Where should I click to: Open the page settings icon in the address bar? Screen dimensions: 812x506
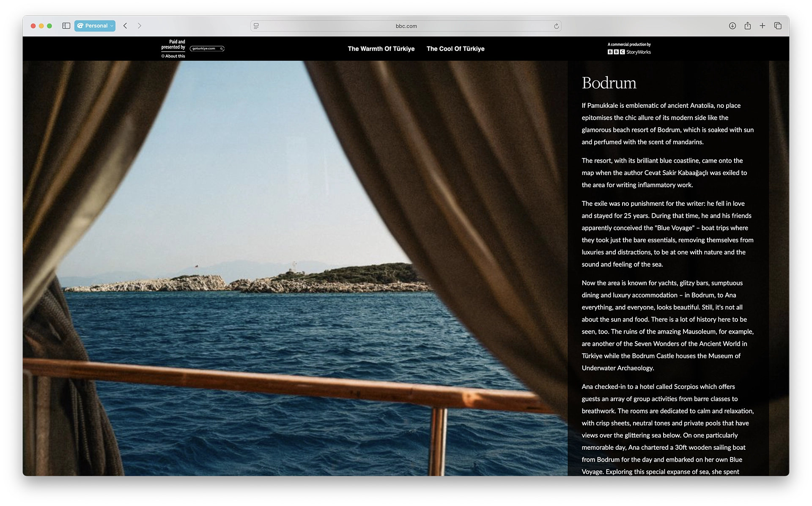point(256,26)
